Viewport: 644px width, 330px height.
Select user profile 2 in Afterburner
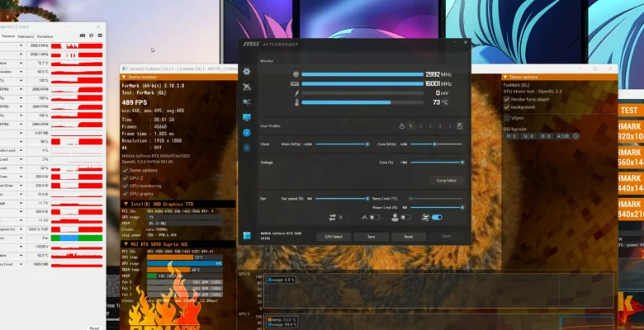pyautogui.click(x=420, y=126)
